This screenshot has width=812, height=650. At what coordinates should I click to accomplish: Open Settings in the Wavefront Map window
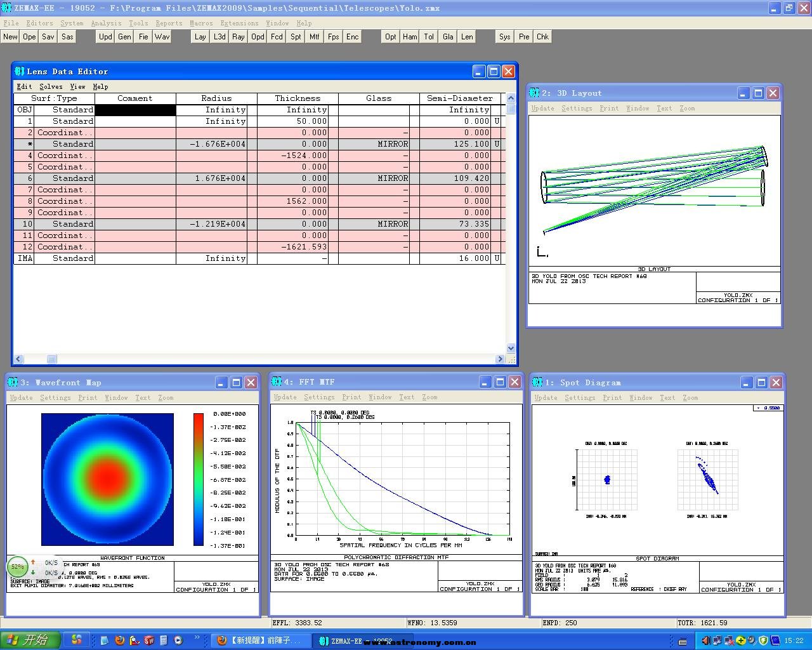tap(55, 397)
